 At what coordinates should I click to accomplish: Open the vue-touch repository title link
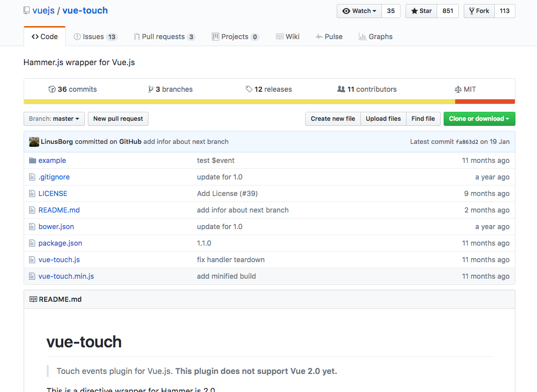[85, 11]
